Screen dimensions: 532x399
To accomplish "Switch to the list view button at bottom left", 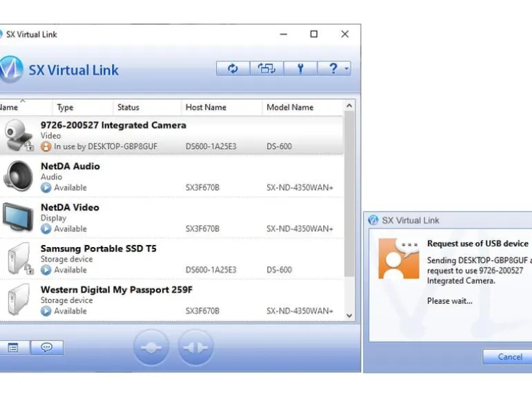I will pos(13,347).
